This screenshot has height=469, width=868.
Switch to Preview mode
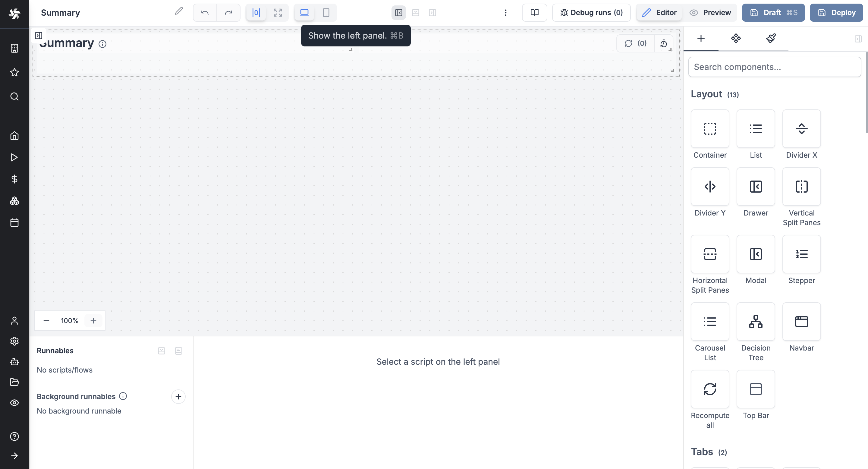[710, 13]
